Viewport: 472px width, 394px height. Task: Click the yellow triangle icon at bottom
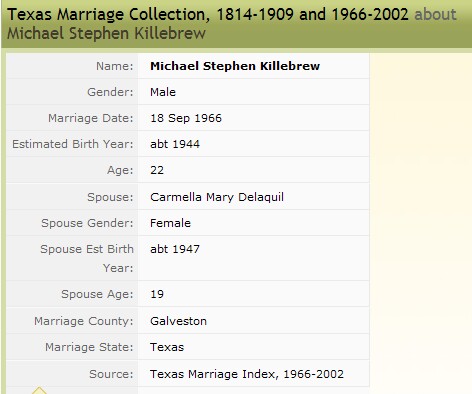pyautogui.click(x=39, y=390)
